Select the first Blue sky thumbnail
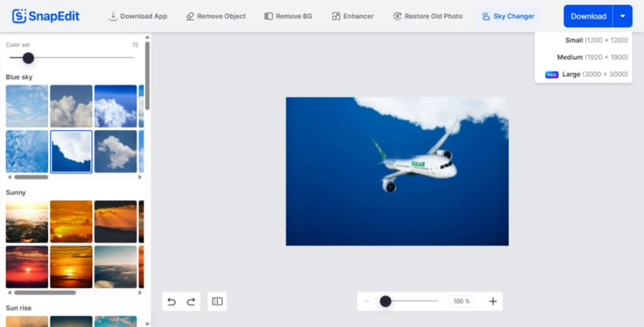 26,106
